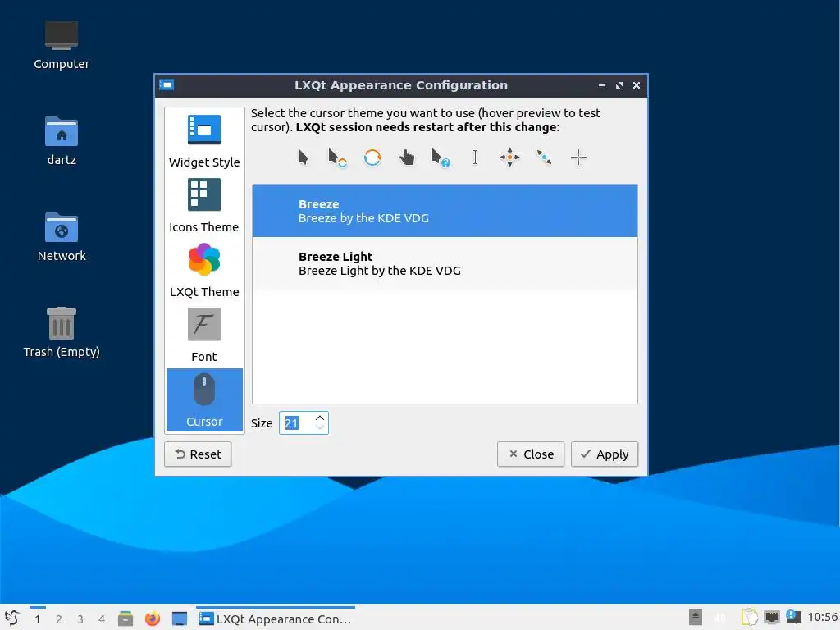This screenshot has width=840, height=630.
Task: Click the 10:56 panel clock
Action: 822,618
